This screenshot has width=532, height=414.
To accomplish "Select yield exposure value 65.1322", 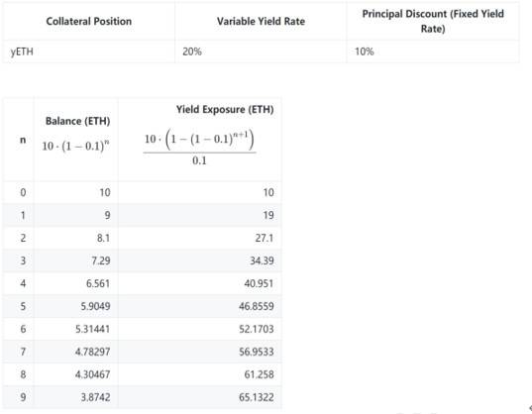I will pyautogui.click(x=257, y=397).
